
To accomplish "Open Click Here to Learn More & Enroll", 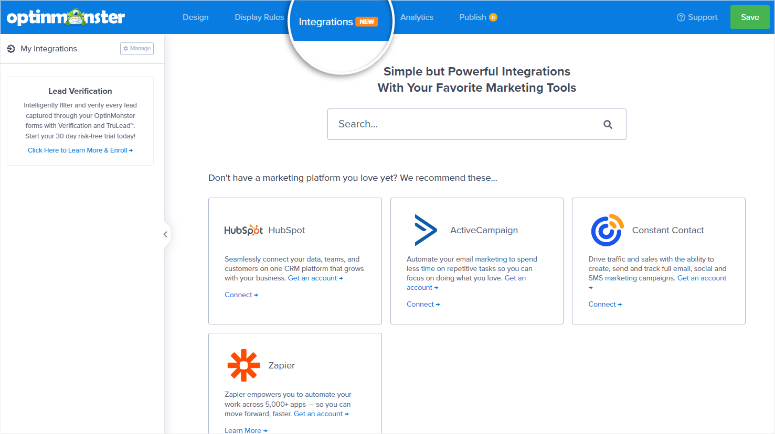I will tap(80, 150).
